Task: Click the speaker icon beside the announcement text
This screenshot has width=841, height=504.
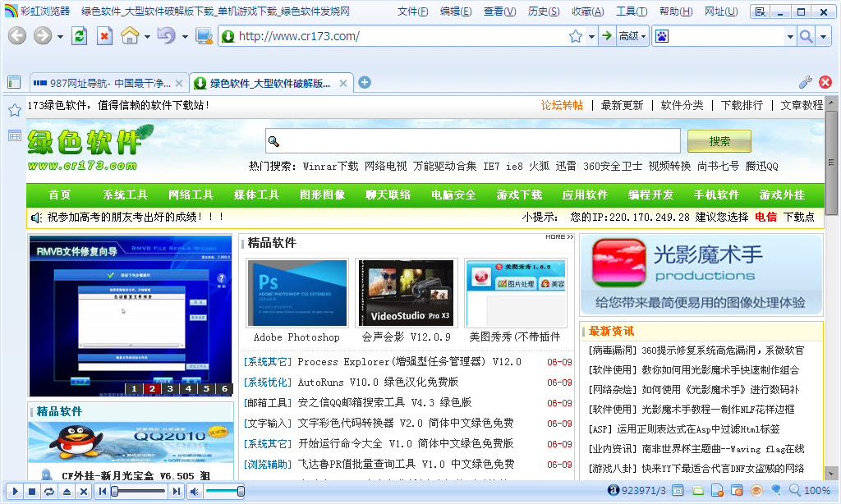Action: point(36,218)
